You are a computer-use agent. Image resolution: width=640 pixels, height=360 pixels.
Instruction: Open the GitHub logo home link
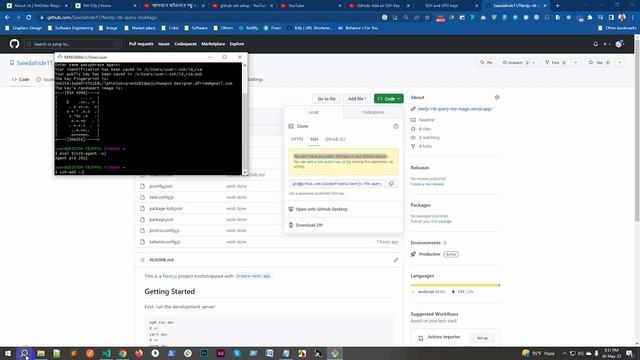click(x=14, y=44)
